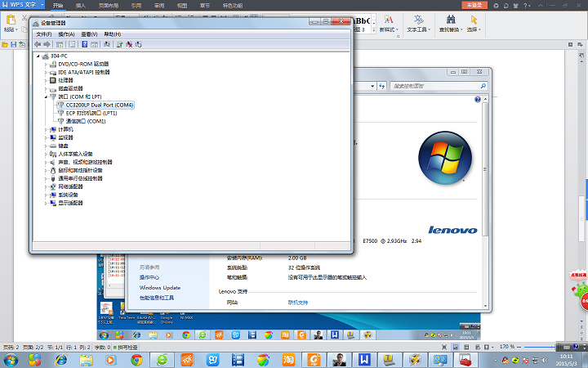Click the 联机支持 link
The image size is (588, 368).
pyautogui.click(x=298, y=303)
